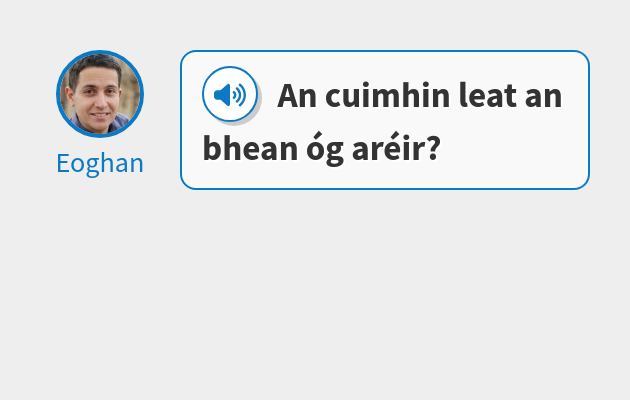Hit the speaker cone inside the audio button
This screenshot has width=630, height=400.
pos(222,95)
